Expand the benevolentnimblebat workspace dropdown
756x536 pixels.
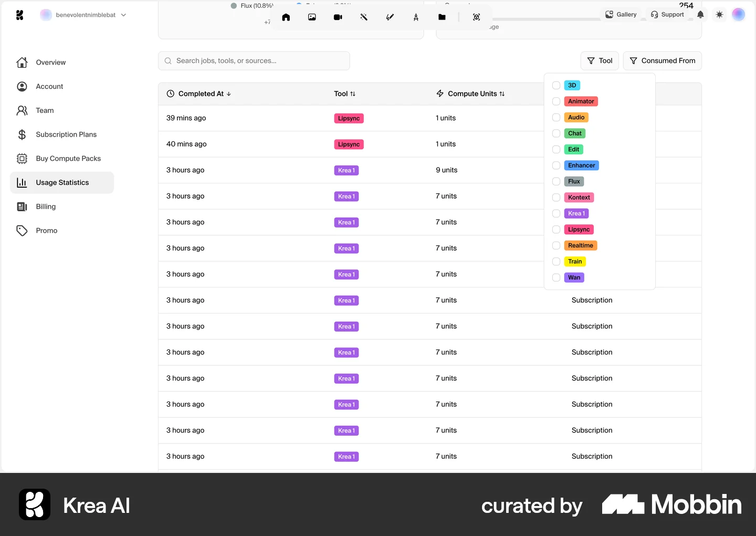click(84, 15)
